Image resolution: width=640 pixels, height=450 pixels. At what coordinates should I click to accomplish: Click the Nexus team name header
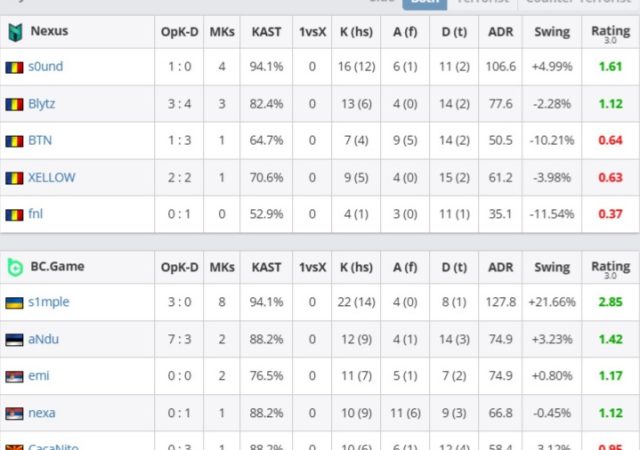point(50,31)
